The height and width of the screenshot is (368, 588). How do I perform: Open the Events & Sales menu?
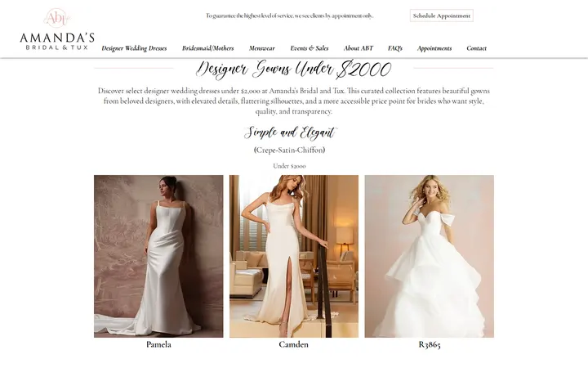(310, 48)
